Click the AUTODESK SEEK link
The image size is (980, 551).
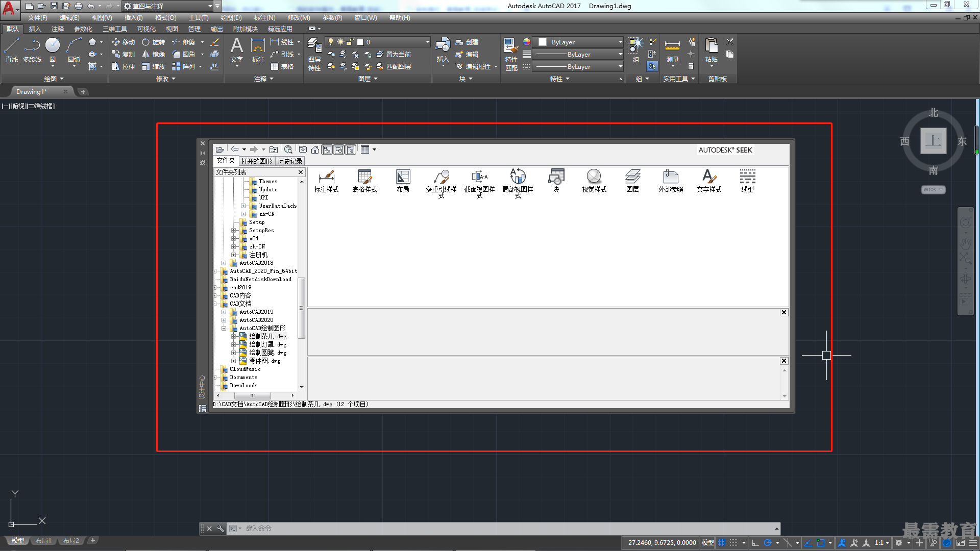725,150
